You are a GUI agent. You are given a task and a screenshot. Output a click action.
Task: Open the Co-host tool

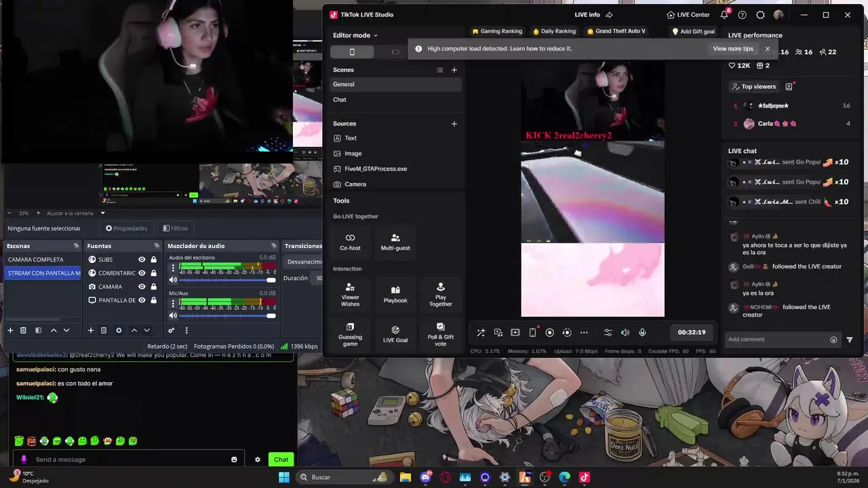coord(350,242)
